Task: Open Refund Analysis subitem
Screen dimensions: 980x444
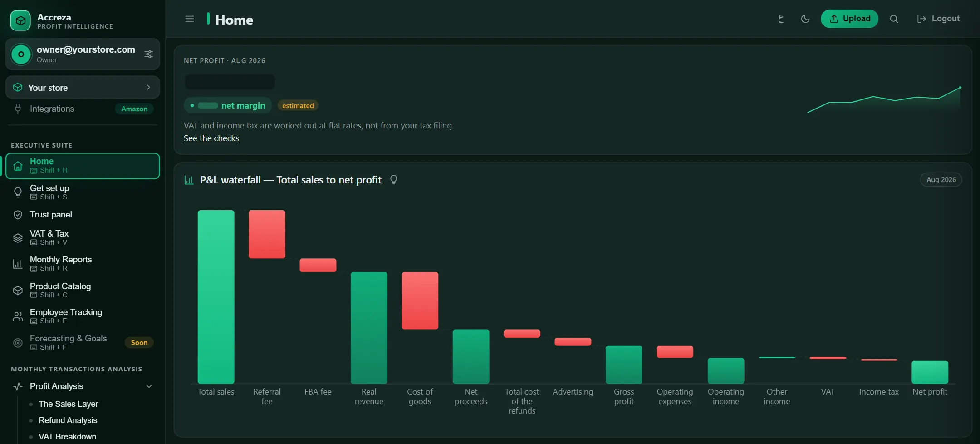Action: [68, 420]
